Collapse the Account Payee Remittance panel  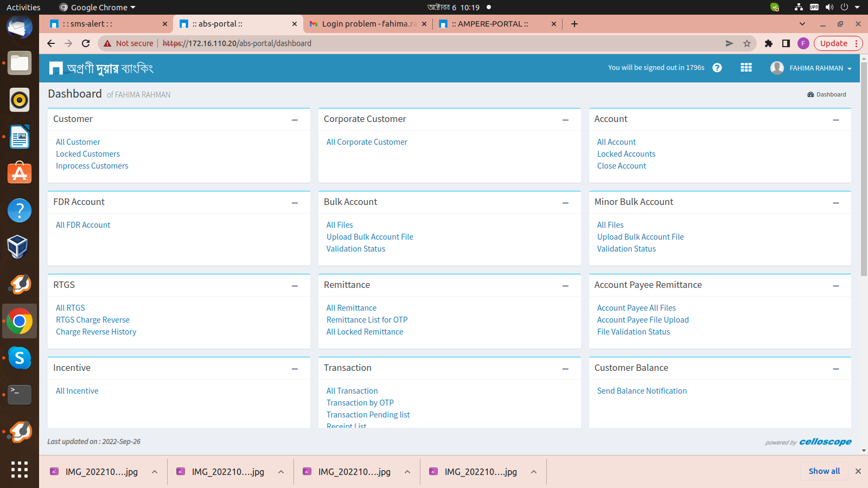(x=836, y=286)
